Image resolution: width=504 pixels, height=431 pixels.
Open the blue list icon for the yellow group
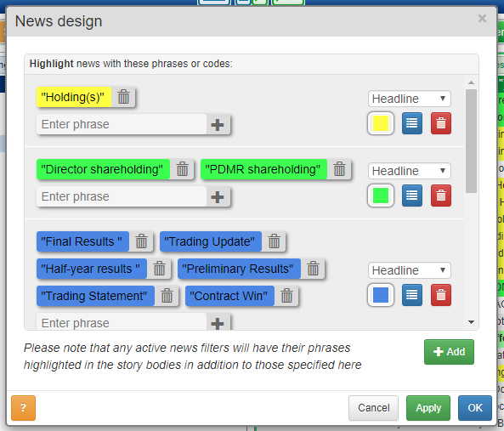click(412, 123)
